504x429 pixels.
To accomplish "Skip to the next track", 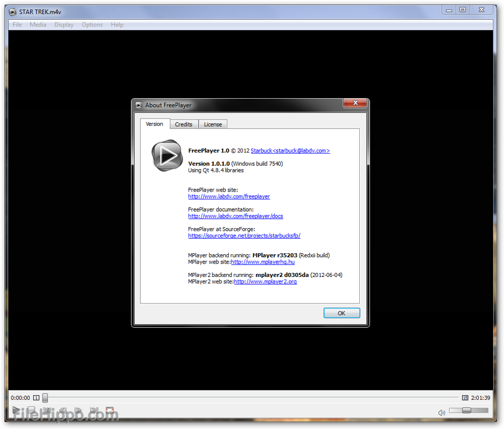I will (94, 410).
